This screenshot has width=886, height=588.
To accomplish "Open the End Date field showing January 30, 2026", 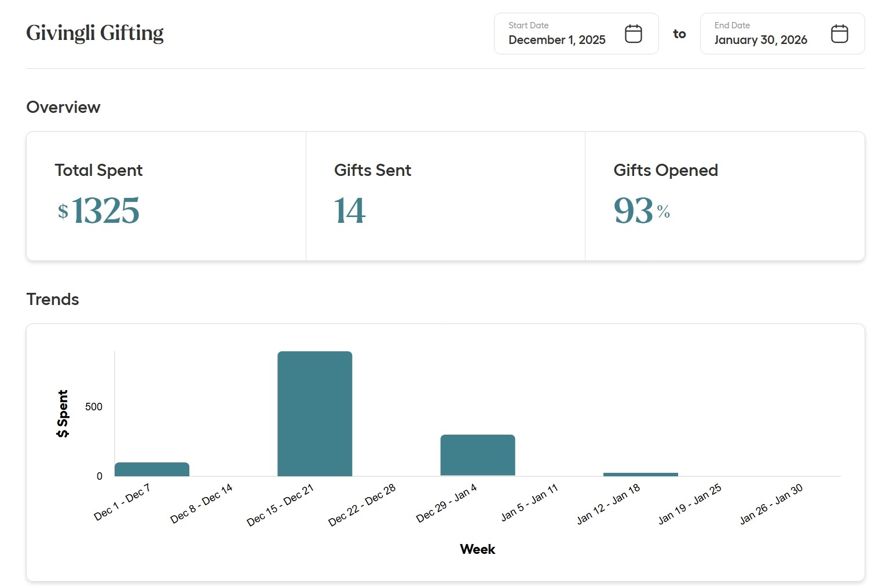I will (x=761, y=40).
